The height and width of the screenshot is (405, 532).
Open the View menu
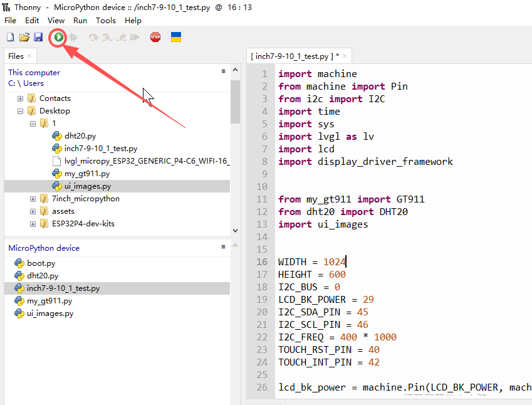[x=56, y=21]
